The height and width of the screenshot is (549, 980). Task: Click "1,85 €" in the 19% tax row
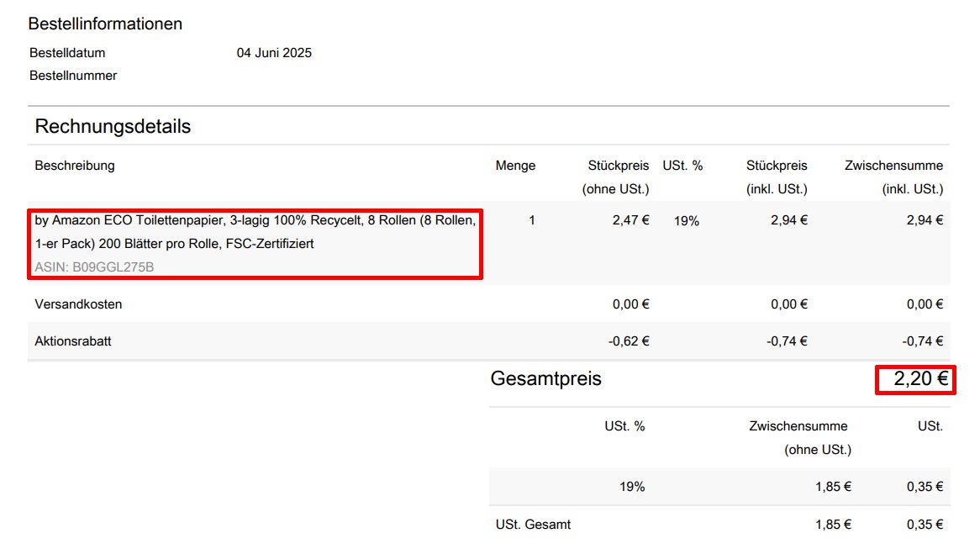833,487
